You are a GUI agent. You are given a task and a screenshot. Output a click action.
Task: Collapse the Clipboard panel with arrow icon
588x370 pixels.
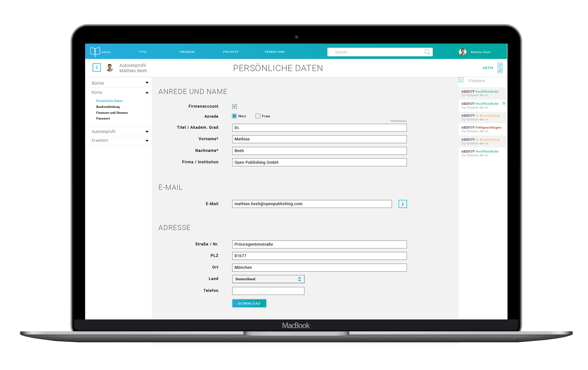click(461, 80)
